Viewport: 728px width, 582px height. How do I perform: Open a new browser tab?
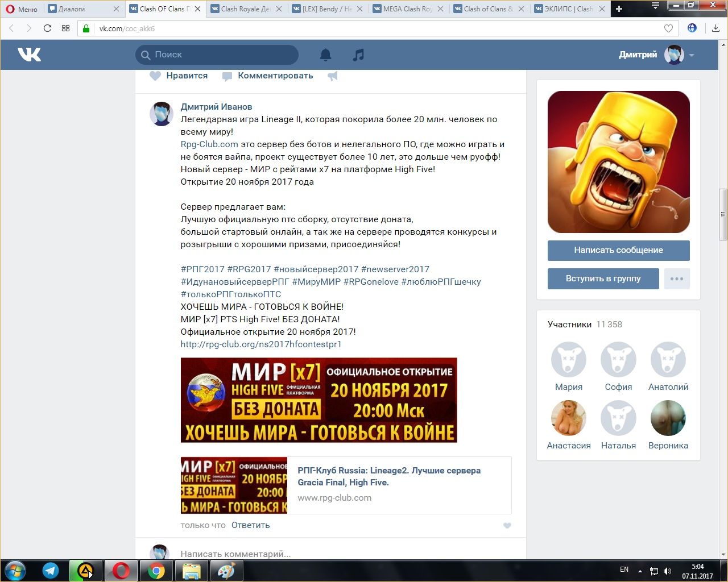(x=619, y=9)
